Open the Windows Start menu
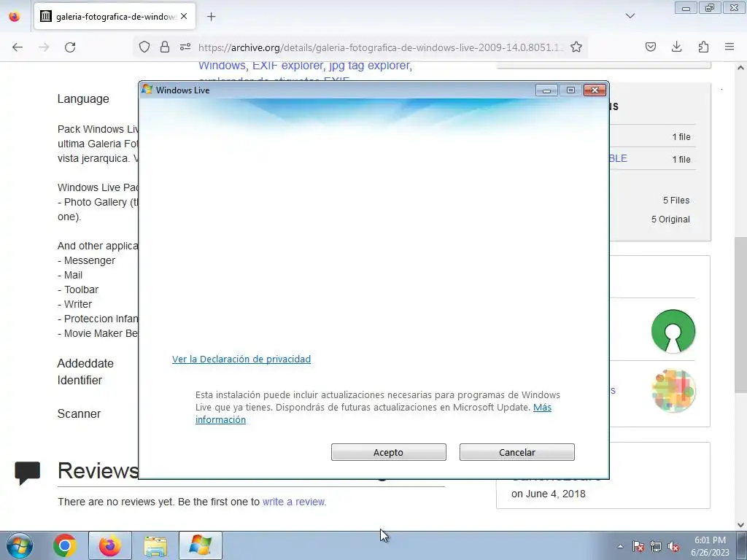 click(20, 545)
